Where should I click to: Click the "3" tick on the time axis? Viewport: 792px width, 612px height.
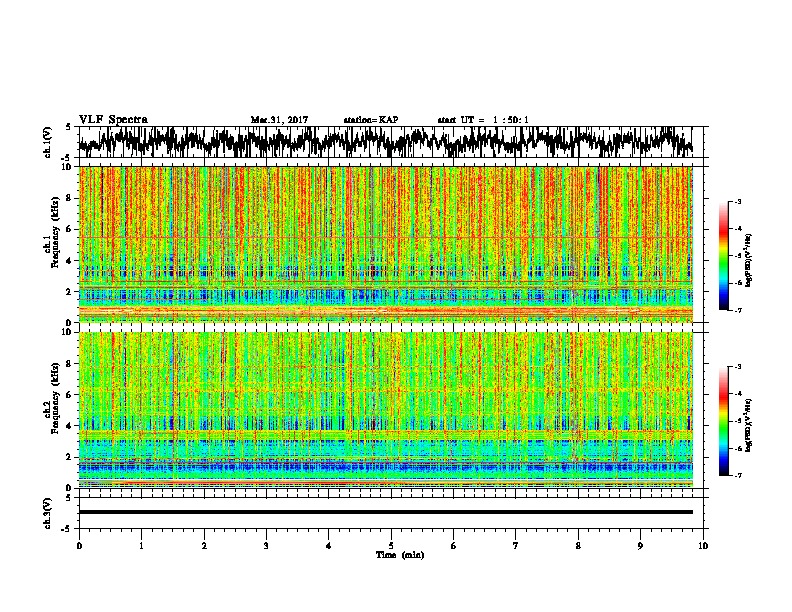pyautogui.click(x=266, y=546)
